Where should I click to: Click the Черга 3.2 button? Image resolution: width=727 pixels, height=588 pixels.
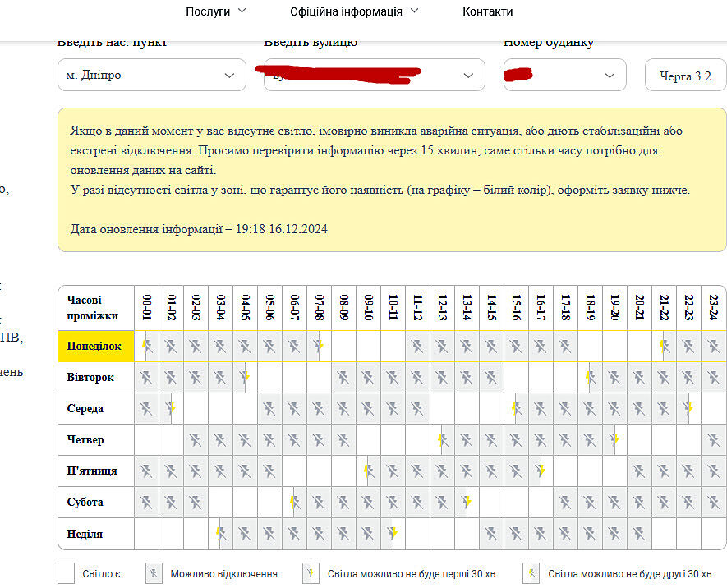coord(685,76)
